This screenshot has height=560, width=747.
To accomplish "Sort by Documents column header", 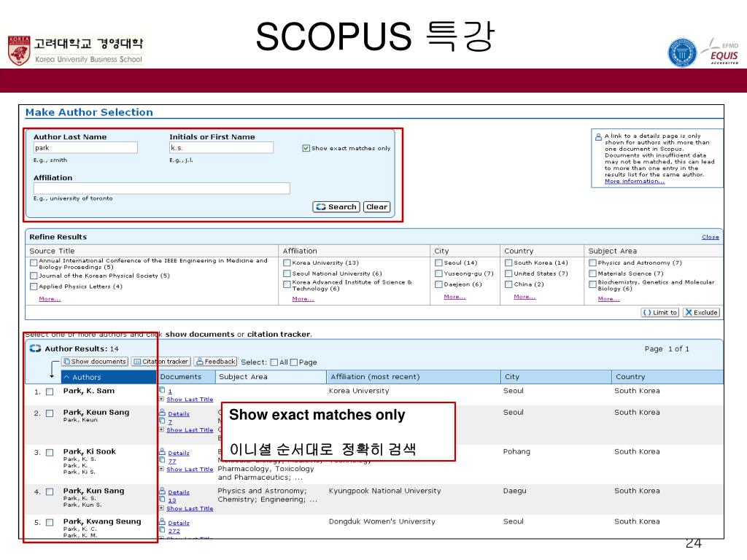I will 186,377.
